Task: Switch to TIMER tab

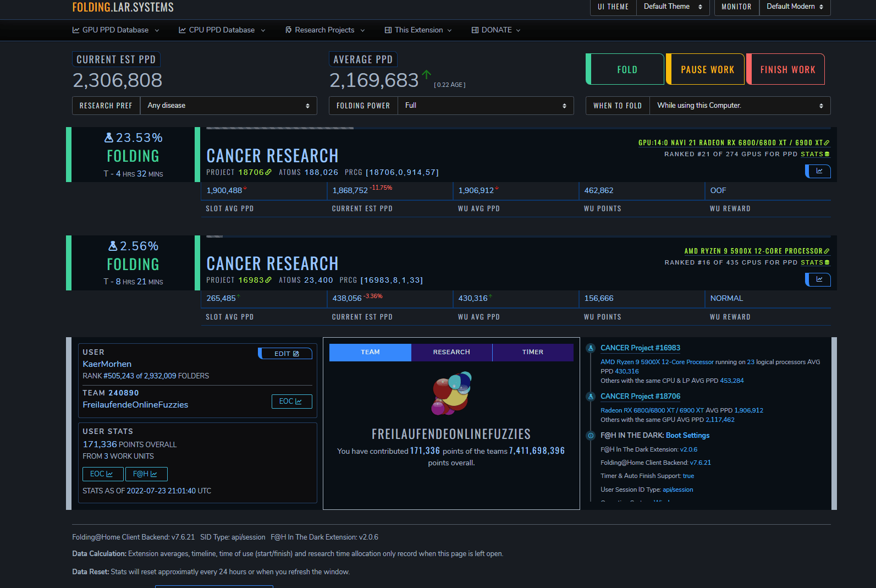Action: coord(533,353)
